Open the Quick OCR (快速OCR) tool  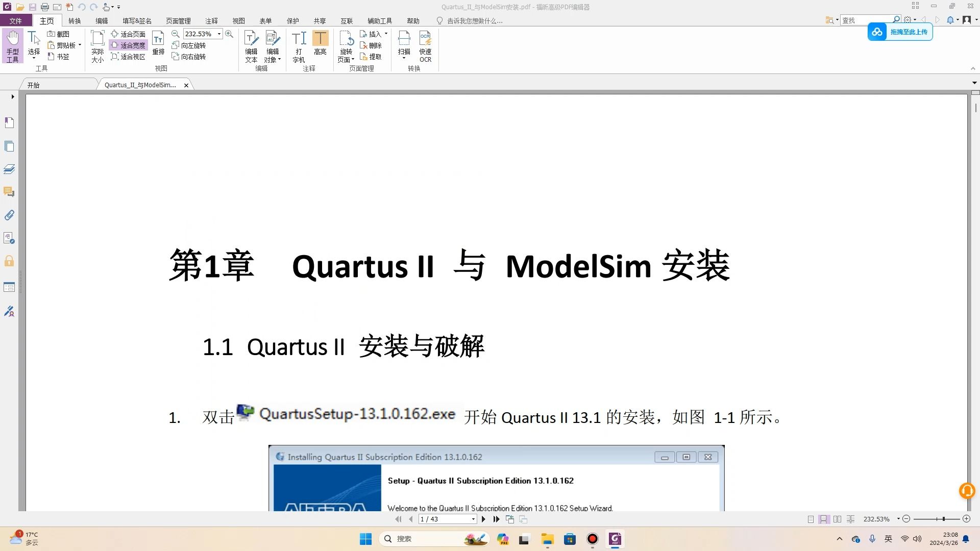[425, 46]
